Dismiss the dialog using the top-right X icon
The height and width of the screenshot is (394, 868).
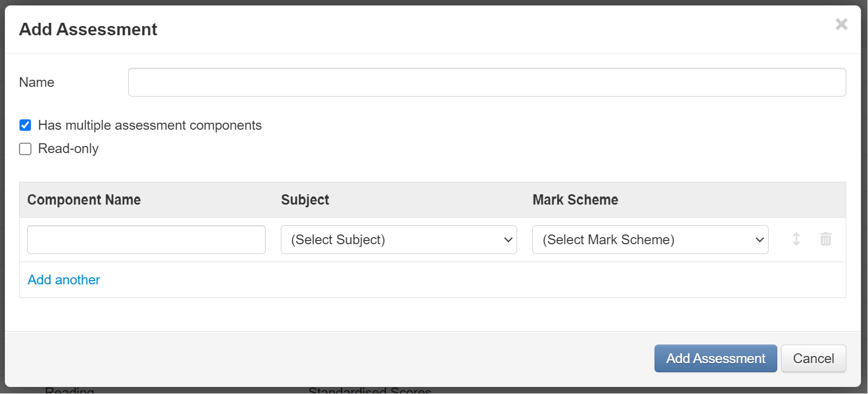[841, 24]
